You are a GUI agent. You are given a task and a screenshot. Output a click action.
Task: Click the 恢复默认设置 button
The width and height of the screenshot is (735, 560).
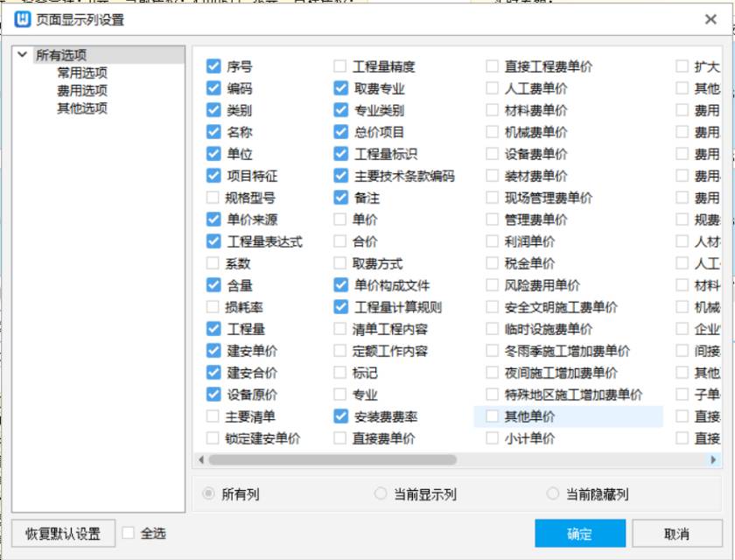(63, 533)
